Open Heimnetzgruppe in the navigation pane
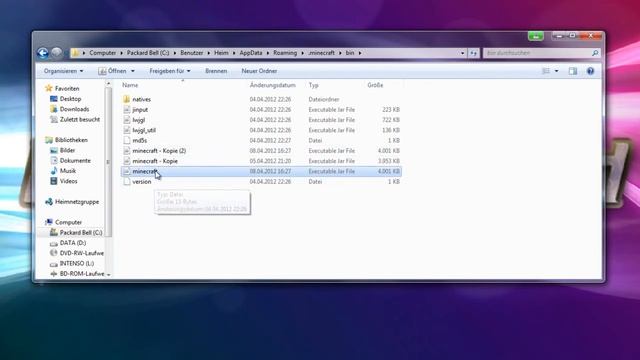 point(77,202)
